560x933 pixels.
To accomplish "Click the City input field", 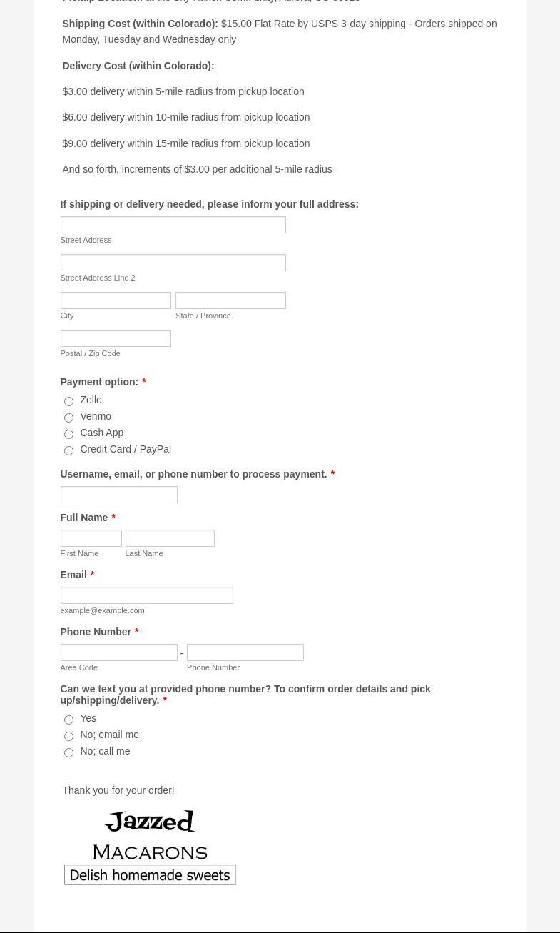I will (x=116, y=301).
